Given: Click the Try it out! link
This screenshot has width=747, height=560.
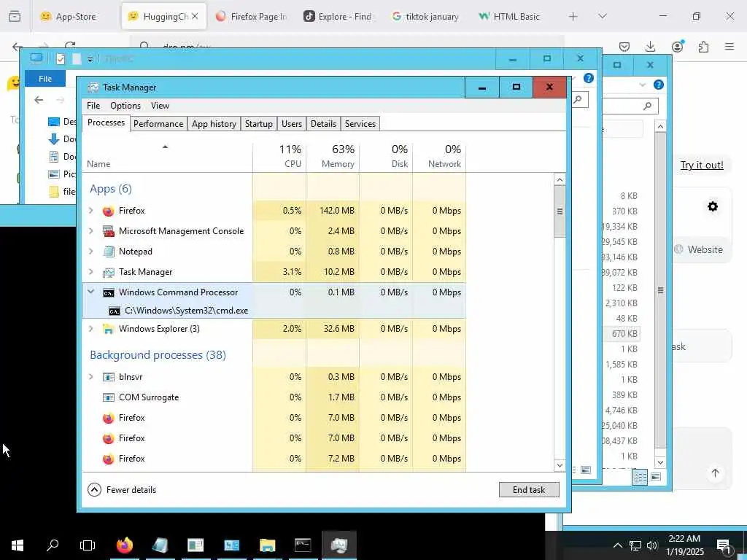Looking at the screenshot, I should pyautogui.click(x=702, y=166).
